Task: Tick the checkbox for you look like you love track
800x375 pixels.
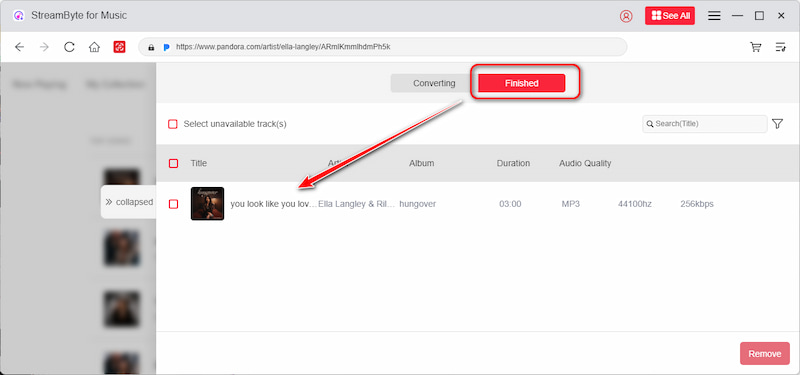Action: point(173,204)
